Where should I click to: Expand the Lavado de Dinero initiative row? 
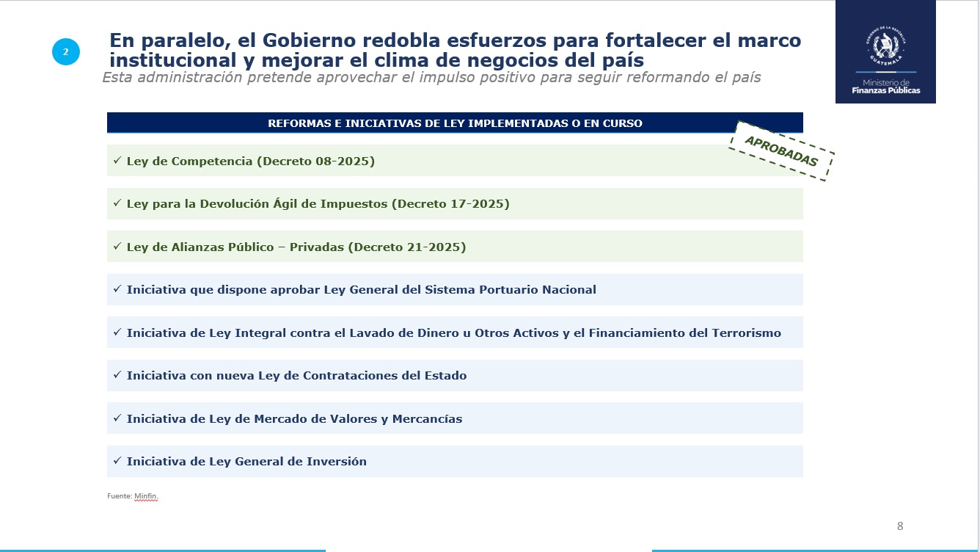[x=455, y=332]
